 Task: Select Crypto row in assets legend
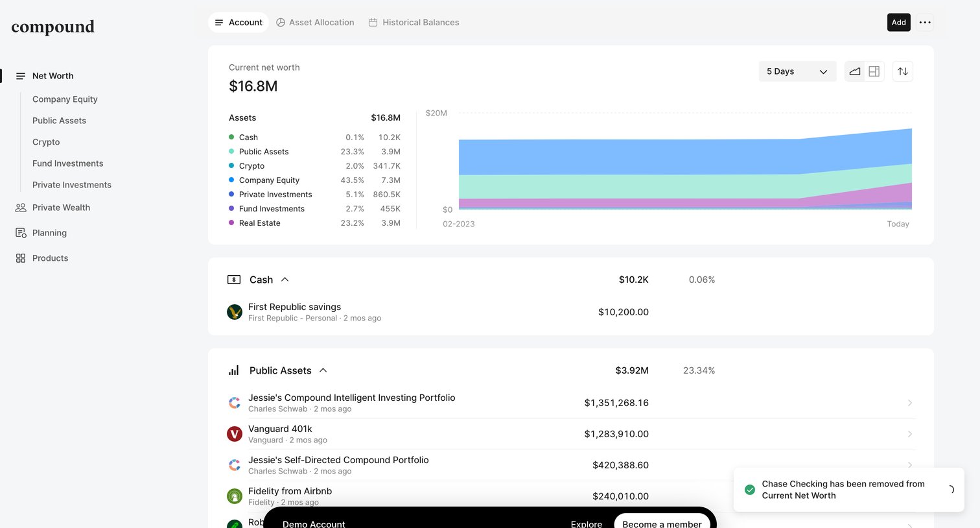coord(314,166)
